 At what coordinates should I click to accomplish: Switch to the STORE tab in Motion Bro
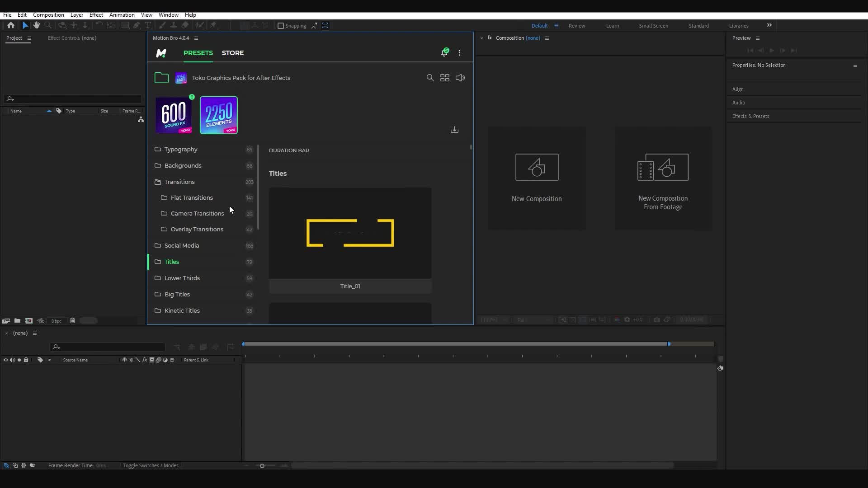[232, 53]
